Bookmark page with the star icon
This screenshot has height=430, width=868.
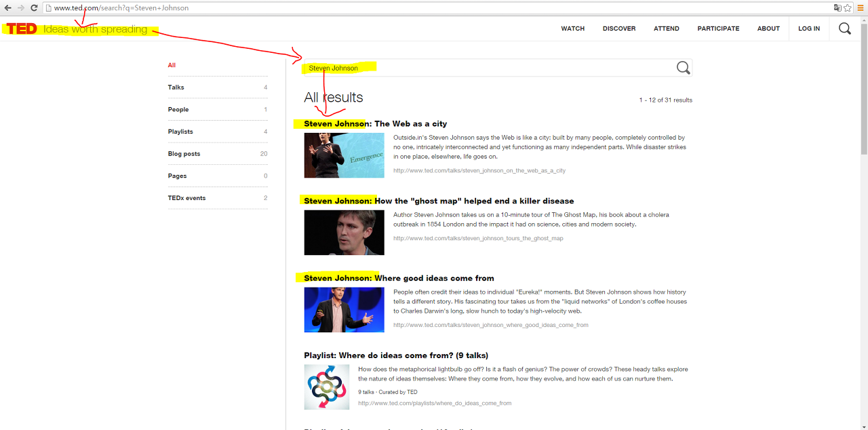tap(848, 8)
